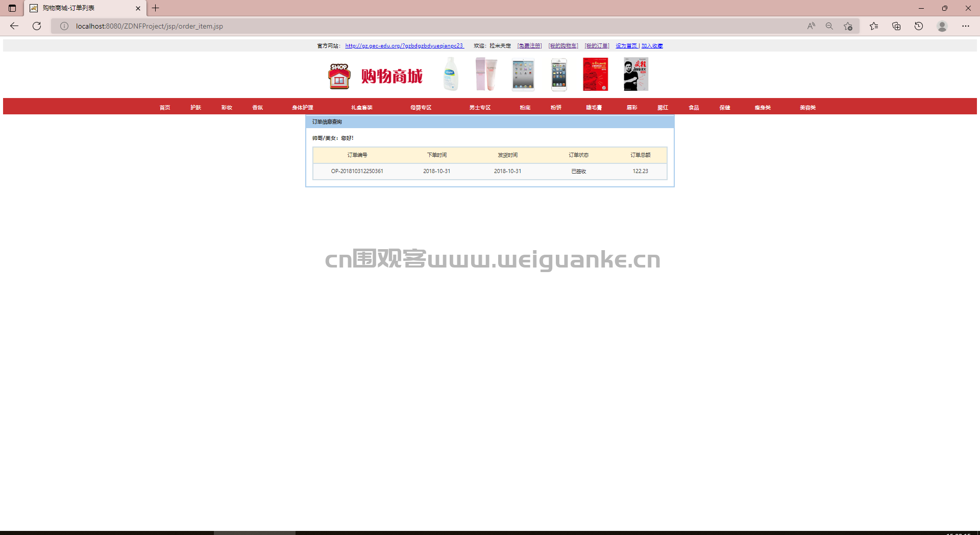980x535 pixels.
Task: Open browser History icon
Action: pyautogui.click(x=919, y=26)
